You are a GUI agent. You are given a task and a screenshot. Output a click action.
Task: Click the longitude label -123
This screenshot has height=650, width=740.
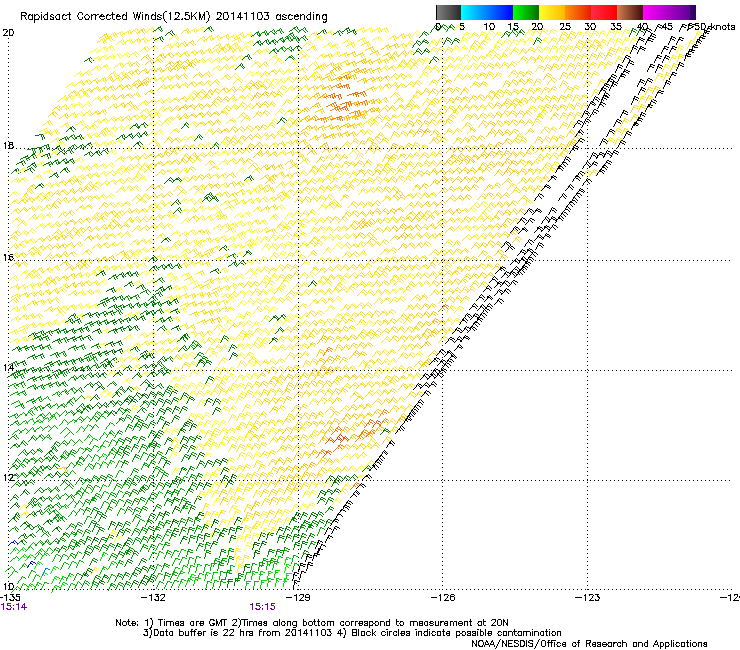coord(588,598)
